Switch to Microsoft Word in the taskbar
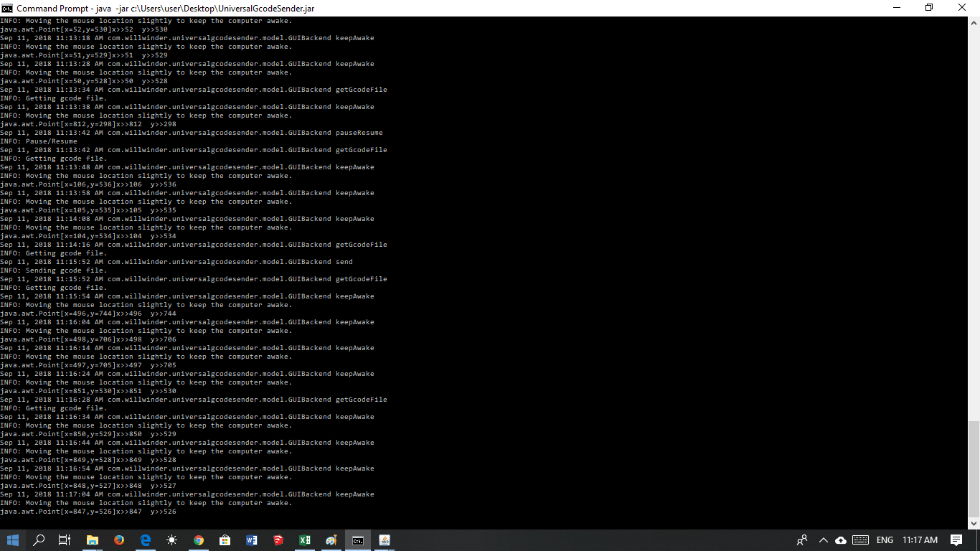This screenshot has width=980, height=551. [252, 540]
